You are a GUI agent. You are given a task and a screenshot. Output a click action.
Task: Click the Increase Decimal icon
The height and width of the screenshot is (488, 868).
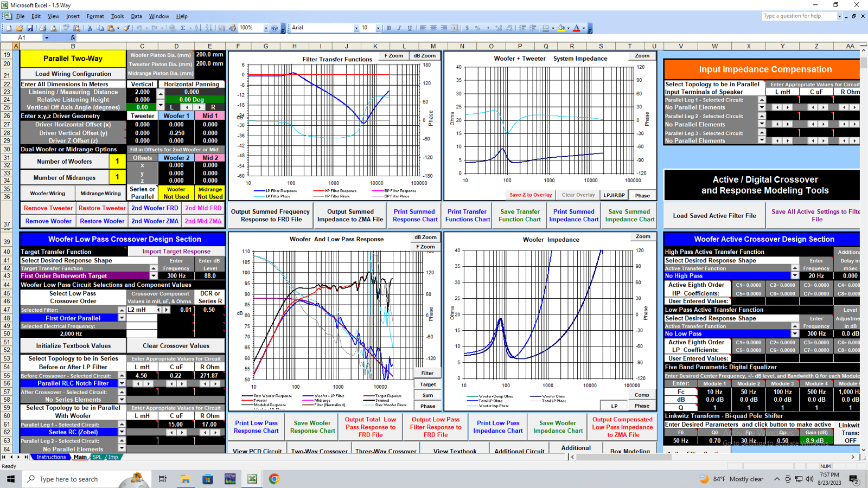499,28
